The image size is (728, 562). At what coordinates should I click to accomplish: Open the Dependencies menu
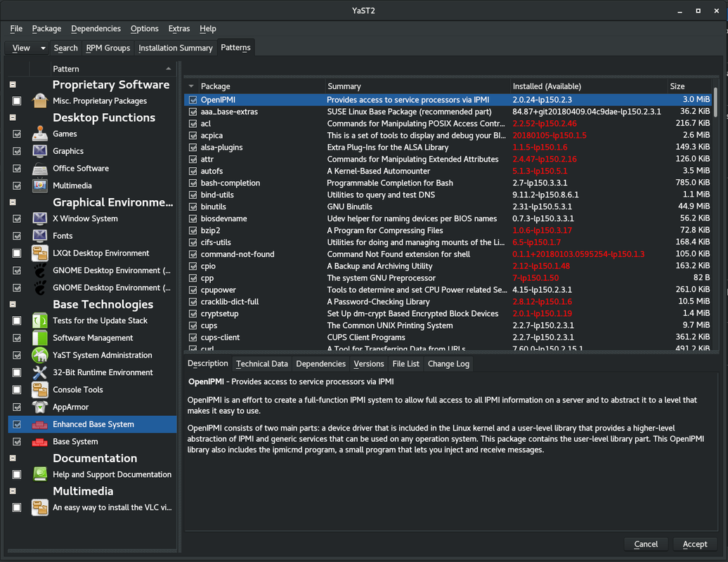(96, 29)
